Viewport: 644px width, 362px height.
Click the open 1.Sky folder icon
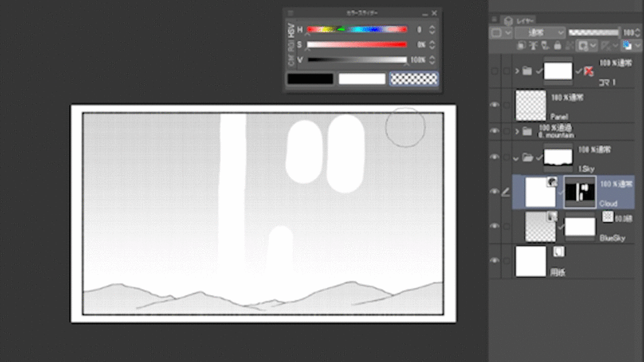528,157
